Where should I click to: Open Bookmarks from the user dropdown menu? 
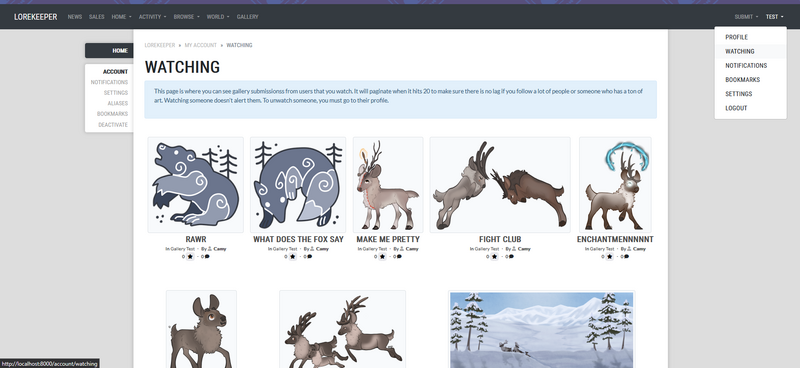(x=751, y=80)
